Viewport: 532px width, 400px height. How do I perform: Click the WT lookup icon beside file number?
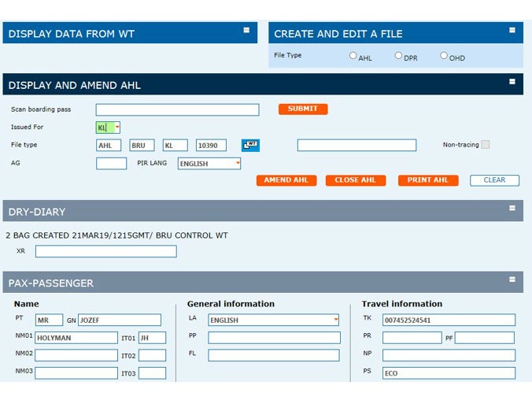(250, 145)
